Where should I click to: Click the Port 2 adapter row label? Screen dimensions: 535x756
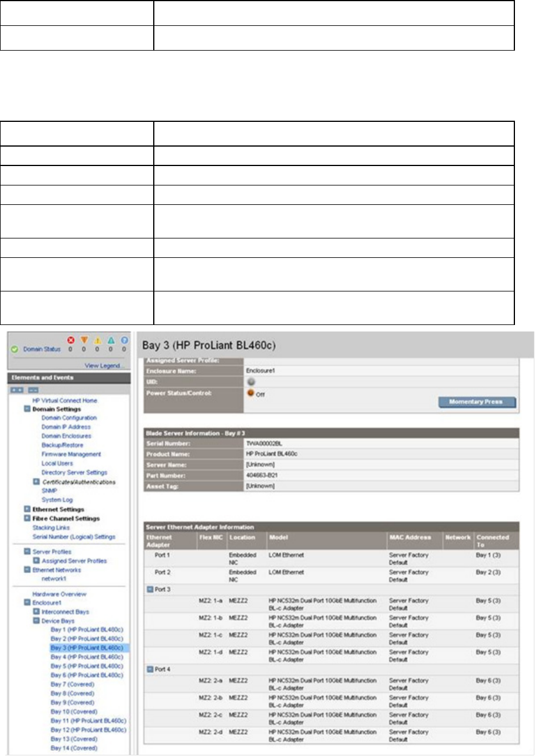163,573
